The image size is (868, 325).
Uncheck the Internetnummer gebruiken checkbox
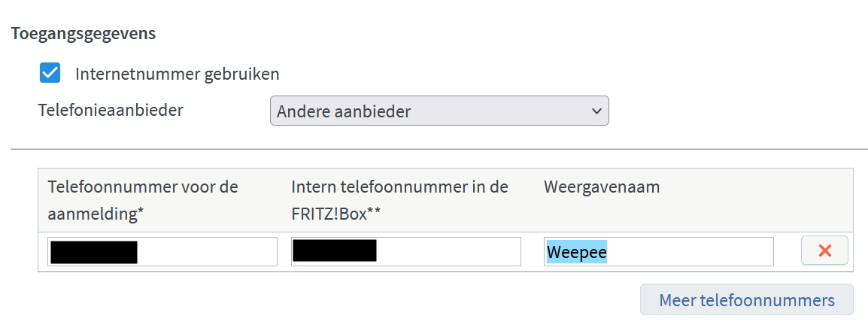[50, 74]
